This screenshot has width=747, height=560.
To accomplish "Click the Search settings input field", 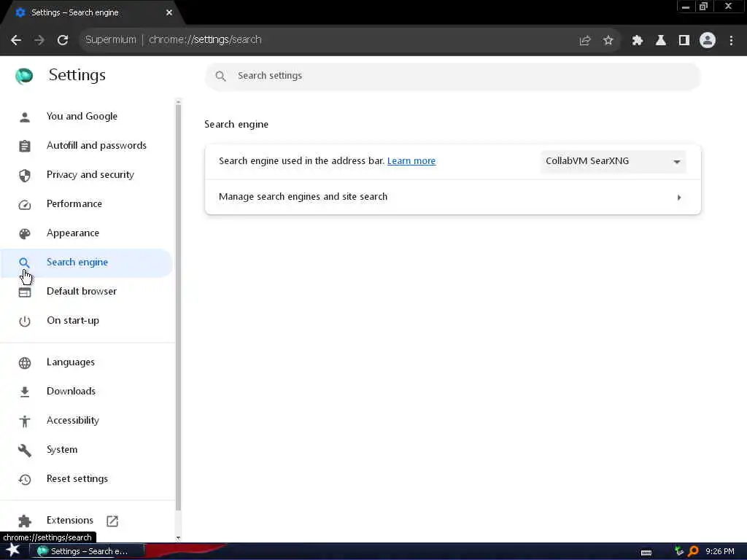I will (452, 76).
